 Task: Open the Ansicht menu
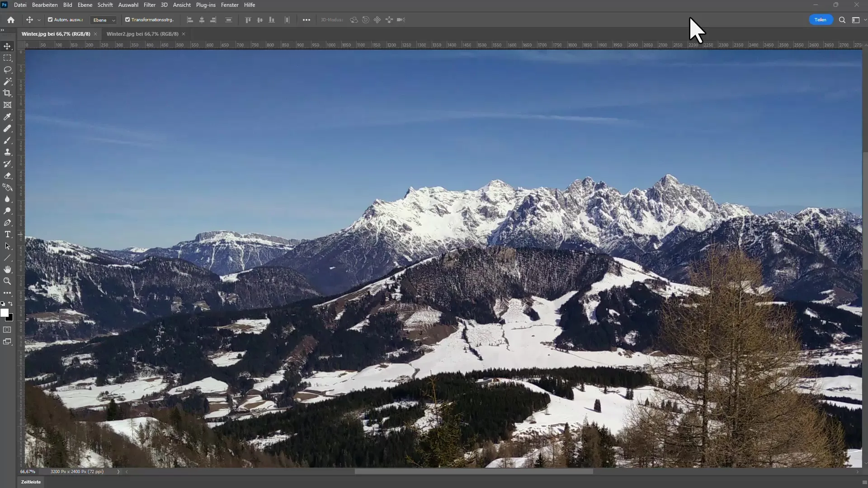pos(182,5)
